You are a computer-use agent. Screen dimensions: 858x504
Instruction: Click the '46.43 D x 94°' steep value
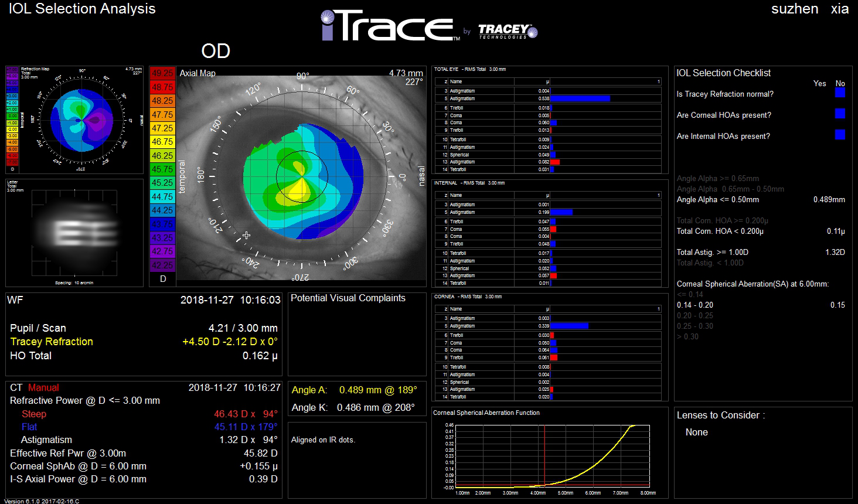(x=246, y=414)
